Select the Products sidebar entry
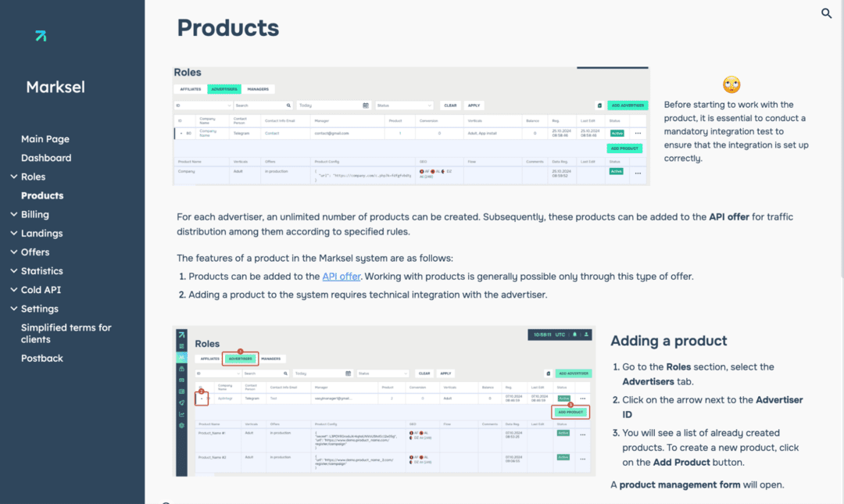 point(42,195)
